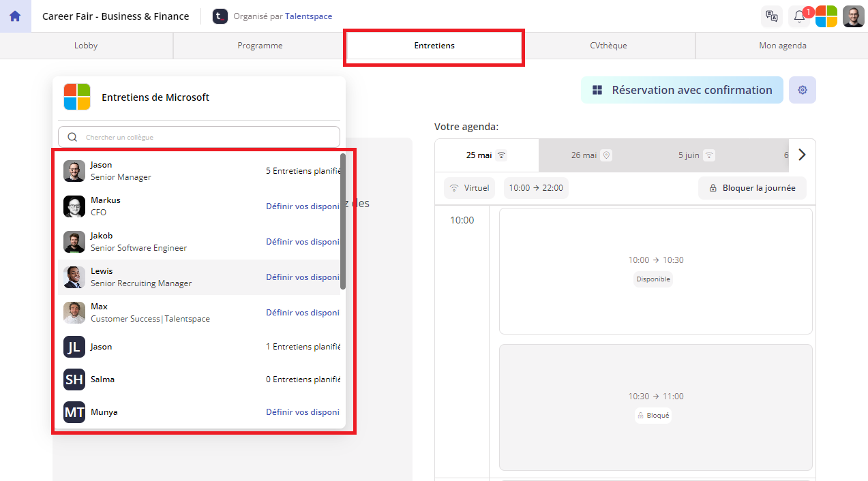Viewport: 868px width, 481px height.
Task: Open the 10:00 → 10:30 available slot
Action: (656, 271)
